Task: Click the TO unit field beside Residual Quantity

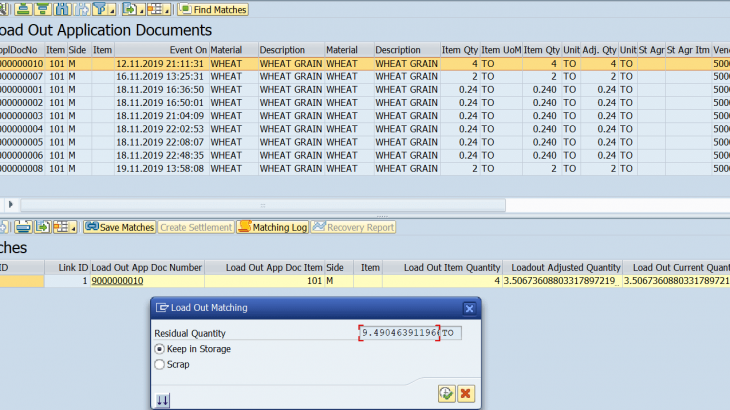Action: [451, 333]
